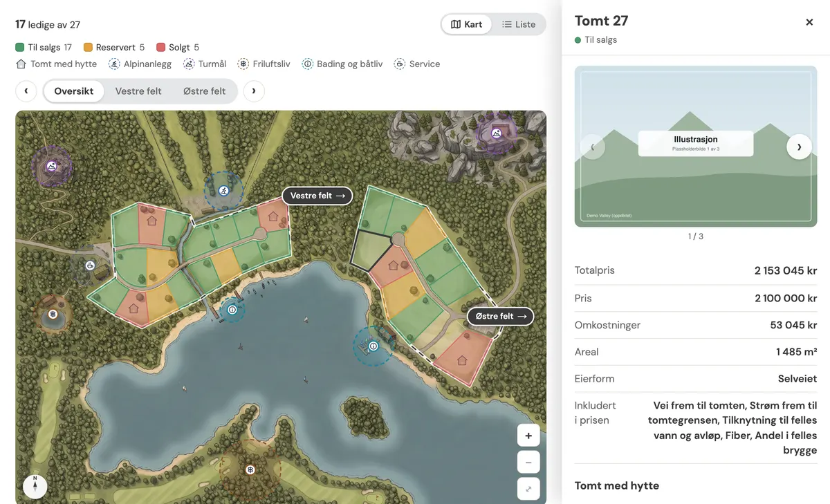Click the Friluftsliv marker on the southern golf course
Viewport: 830px width, 504px height.
tap(250, 469)
